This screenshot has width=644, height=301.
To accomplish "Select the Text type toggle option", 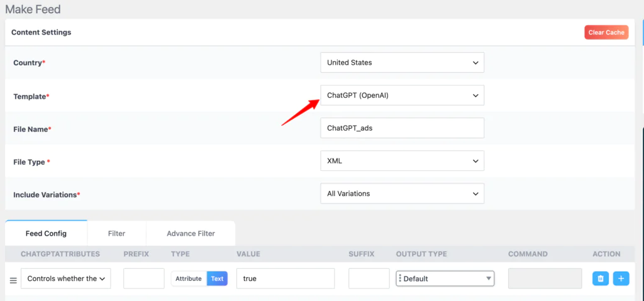I will (217, 278).
